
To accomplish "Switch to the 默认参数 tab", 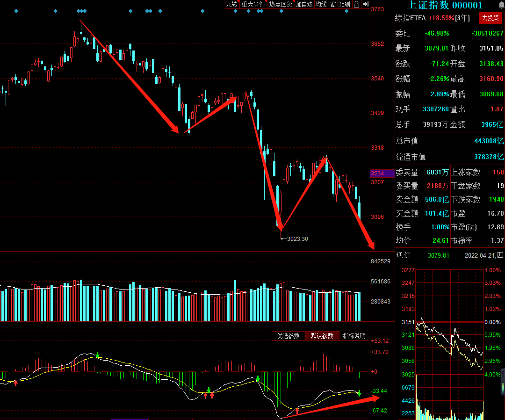I will [322, 336].
